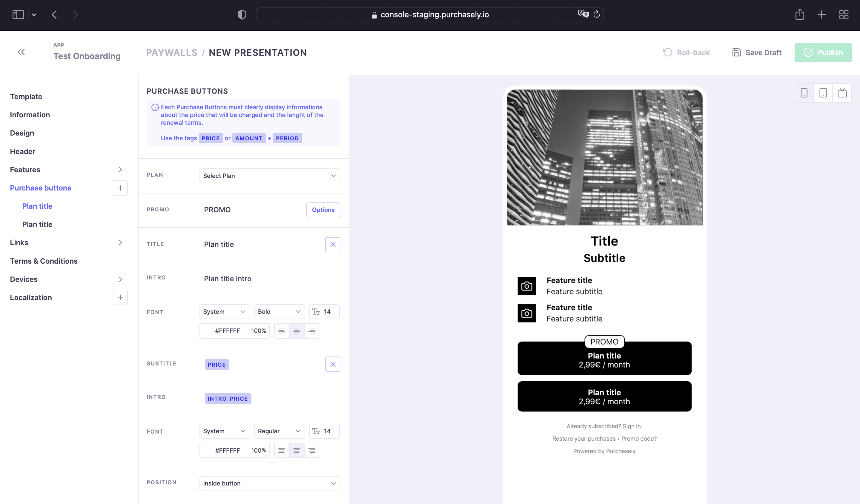Click the console-staging.purchasely.io address bar

click(x=430, y=15)
